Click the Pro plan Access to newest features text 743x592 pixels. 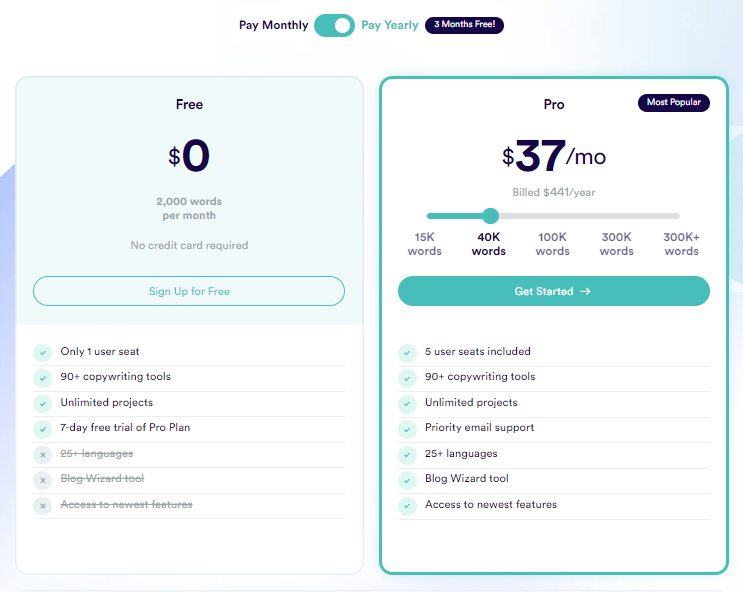click(x=491, y=504)
